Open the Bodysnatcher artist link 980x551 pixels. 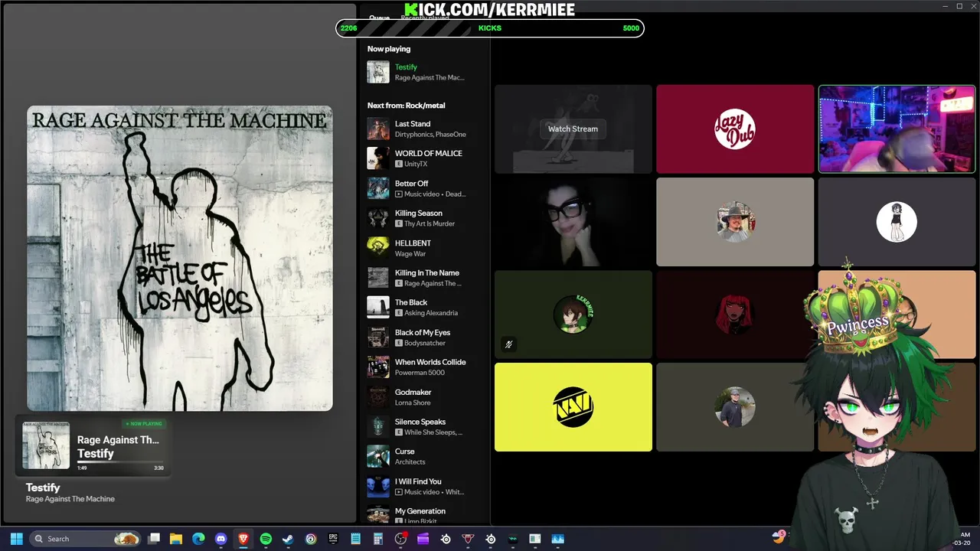pos(425,343)
